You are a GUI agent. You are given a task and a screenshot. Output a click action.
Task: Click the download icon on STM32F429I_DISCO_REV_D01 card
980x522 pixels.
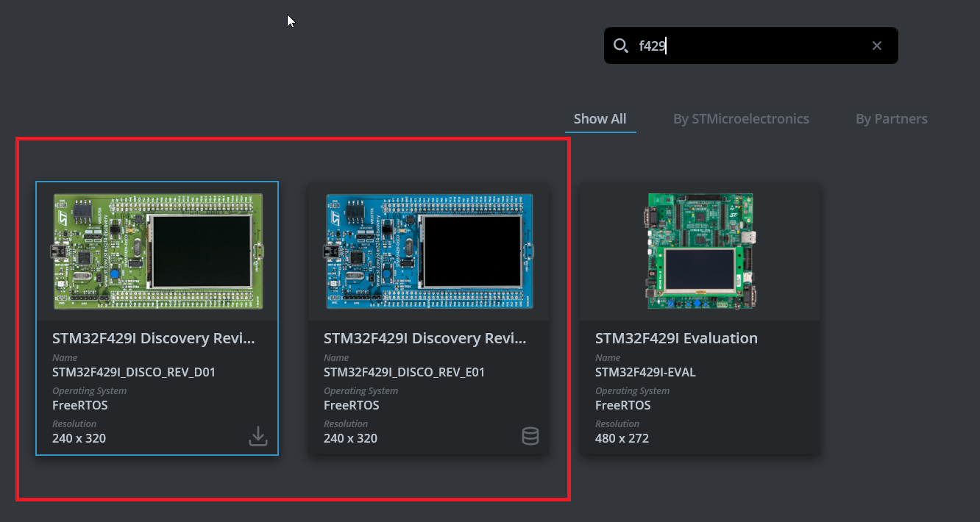click(258, 435)
